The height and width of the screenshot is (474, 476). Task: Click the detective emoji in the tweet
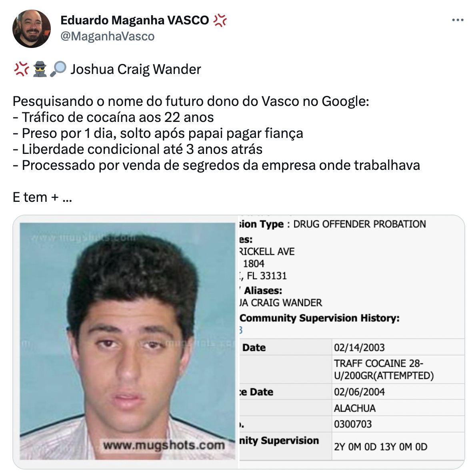[40, 69]
